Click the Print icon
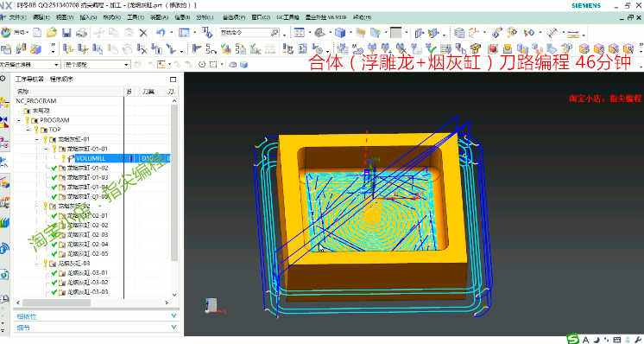The width and height of the screenshot is (644, 344). [x=81, y=33]
